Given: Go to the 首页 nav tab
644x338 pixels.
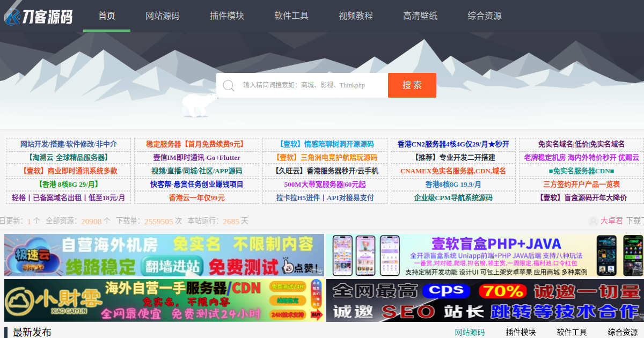Looking at the screenshot, I should [x=107, y=16].
